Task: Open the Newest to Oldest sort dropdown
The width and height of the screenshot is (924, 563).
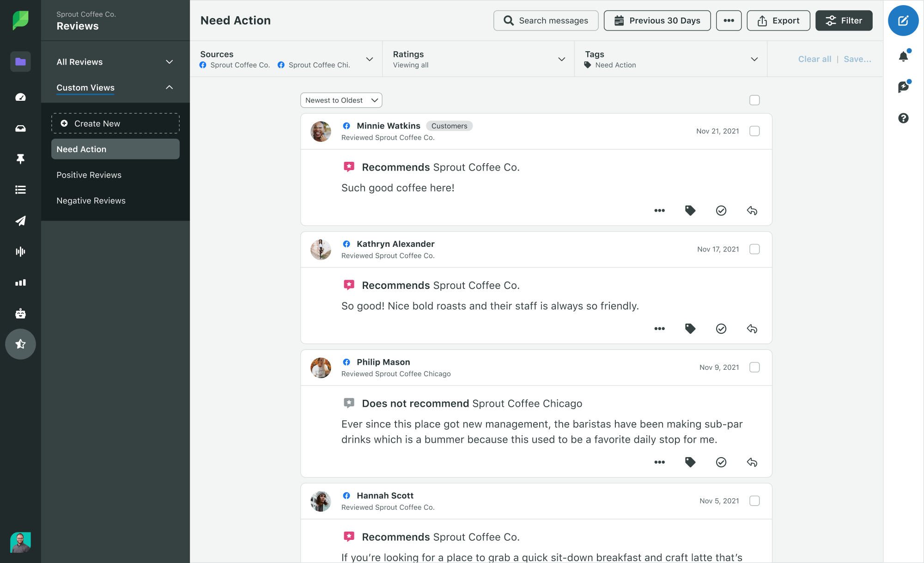Action: [340, 100]
